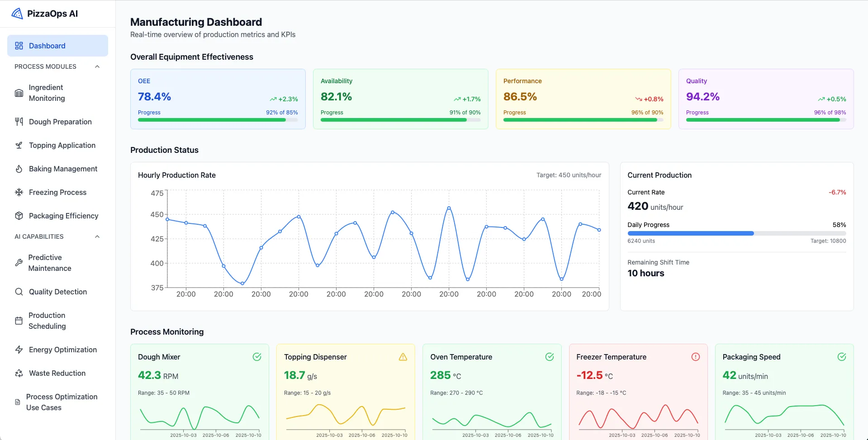
Task: Click the '10 hours' remaining shift time
Action: [646, 273]
